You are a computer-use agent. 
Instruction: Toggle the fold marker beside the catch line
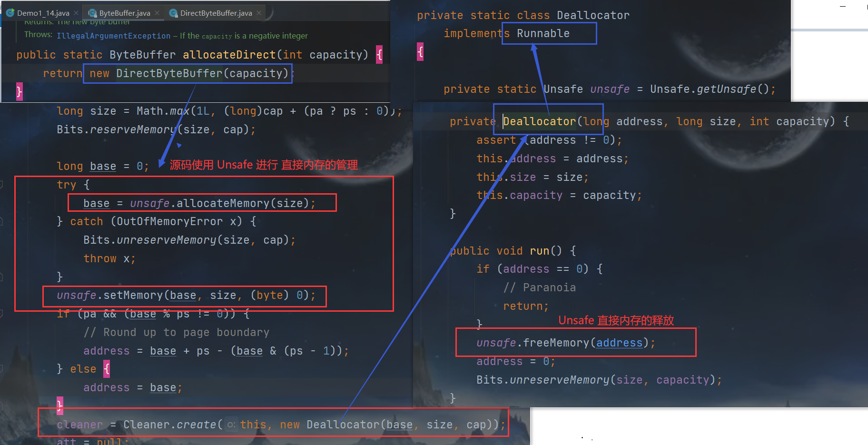pos(1,221)
